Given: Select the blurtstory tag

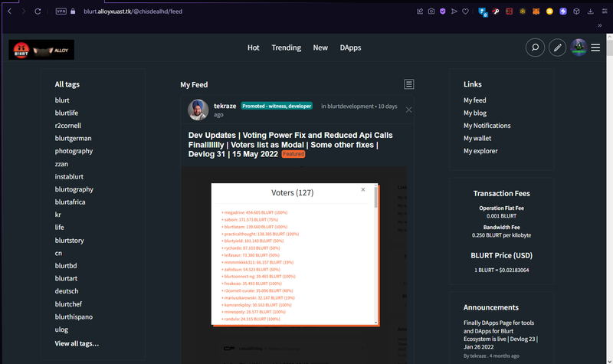Looking at the screenshot, I should 69,240.
